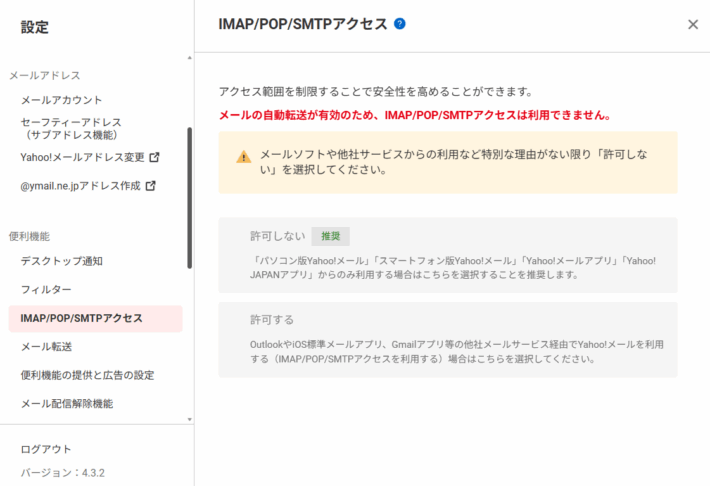Viewport: 710px width, 486px height.
Task: Open メールアカウント settings
Action: click(62, 100)
